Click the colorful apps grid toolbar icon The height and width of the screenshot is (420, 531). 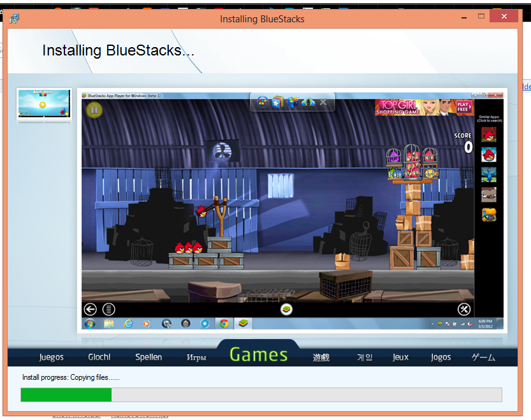pos(263,102)
